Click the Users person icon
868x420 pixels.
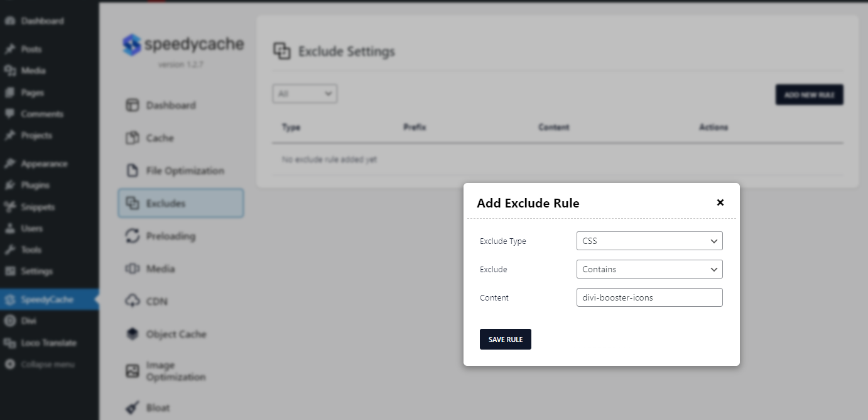(9, 228)
